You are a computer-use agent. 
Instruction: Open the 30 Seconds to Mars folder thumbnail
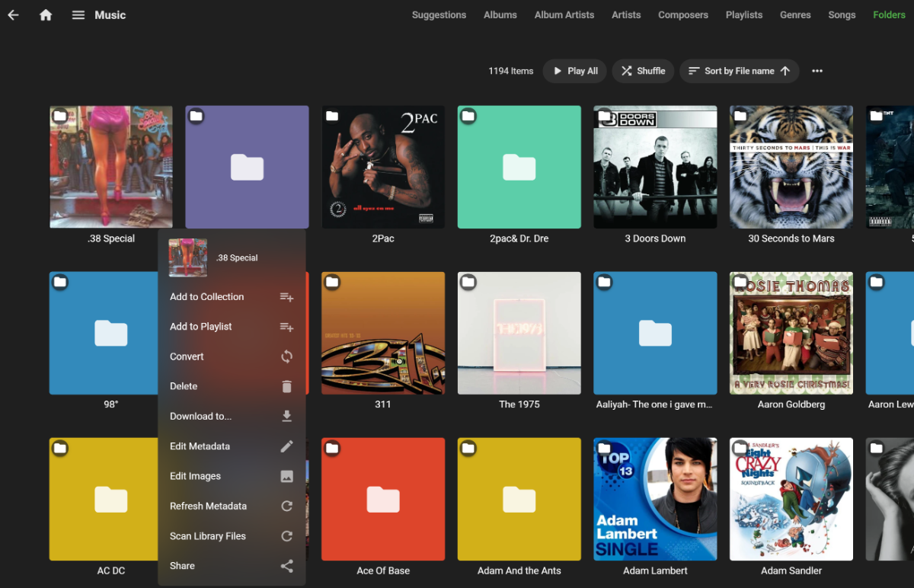tap(791, 167)
